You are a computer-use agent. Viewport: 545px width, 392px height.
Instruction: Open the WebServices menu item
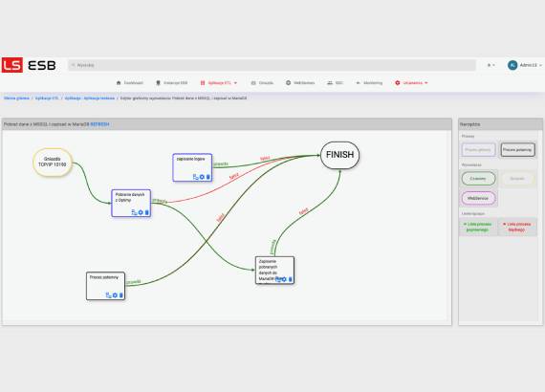300,83
